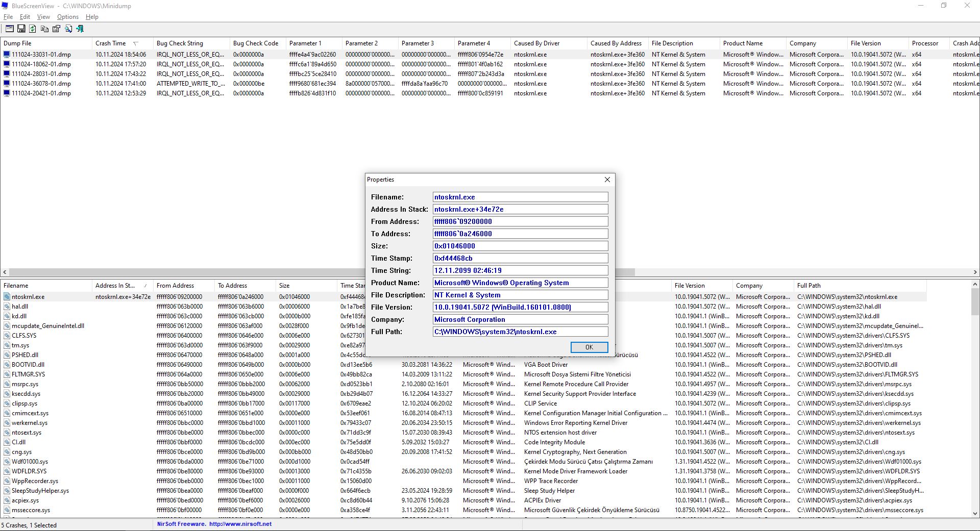Image resolution: width=980 pixels, height=531 pixels.
Task: Select the ATTEMPTED_WRITE_TO_... bug check cell
Action: click(190, 84)
